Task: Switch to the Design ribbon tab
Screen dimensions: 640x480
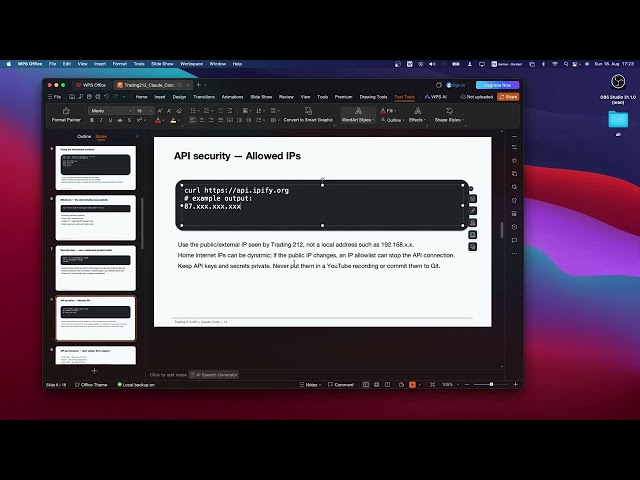Action: click(x=179, y=97)
